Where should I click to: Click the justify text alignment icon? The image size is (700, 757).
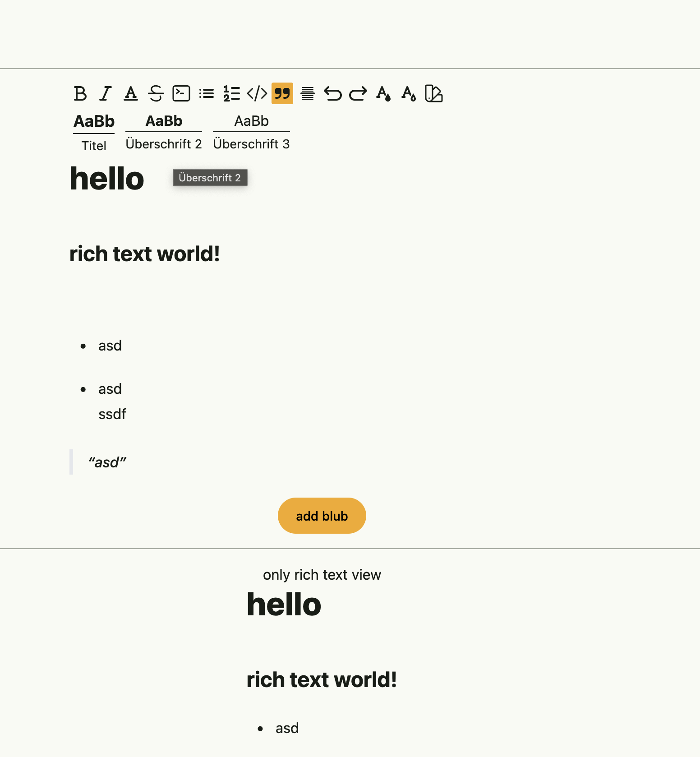308,94
